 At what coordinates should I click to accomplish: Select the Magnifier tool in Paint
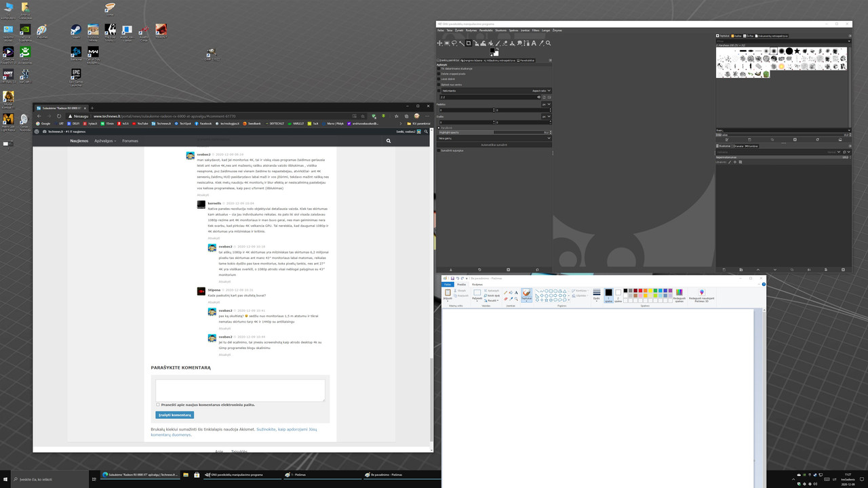click(x=516, y=298)
